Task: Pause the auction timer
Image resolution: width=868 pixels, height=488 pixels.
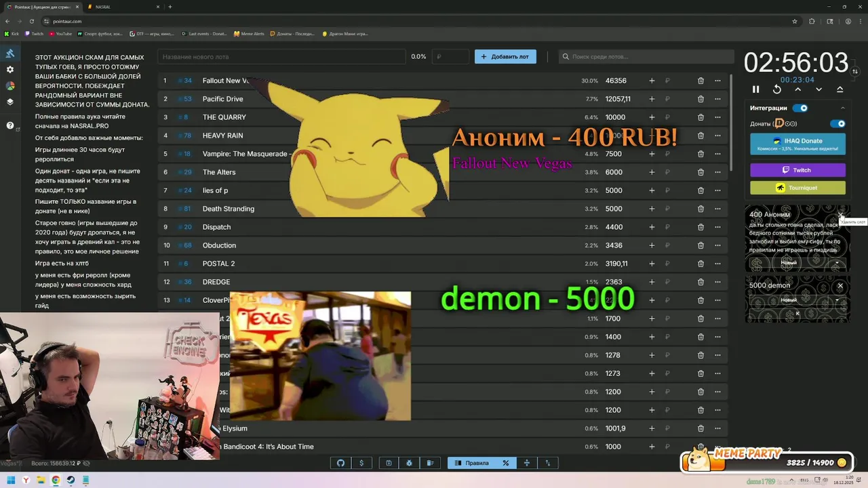Action: 756,89
